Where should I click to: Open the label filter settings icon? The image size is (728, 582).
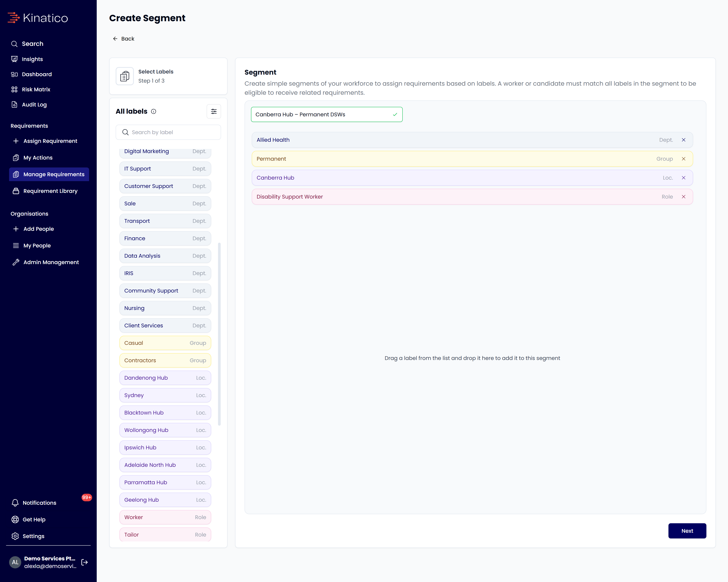click(x=214, y=111)
